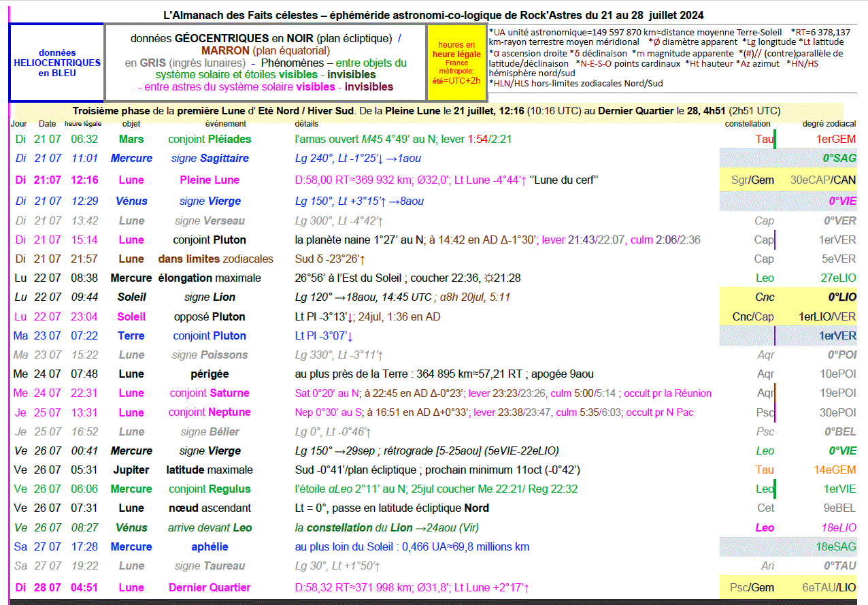Click the zodiac degree "10ePOI"
Screen dimensions: 868x605
click(x=837, y=374)
